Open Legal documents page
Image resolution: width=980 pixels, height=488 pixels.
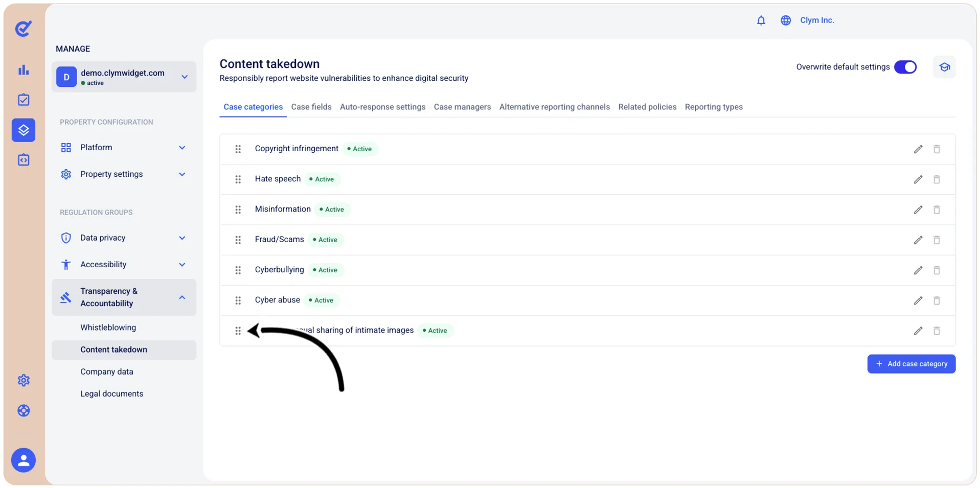[111, 394]
